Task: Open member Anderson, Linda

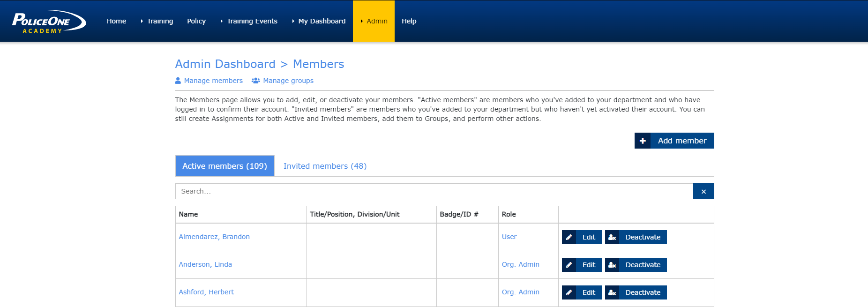Action: click(205, 264)
